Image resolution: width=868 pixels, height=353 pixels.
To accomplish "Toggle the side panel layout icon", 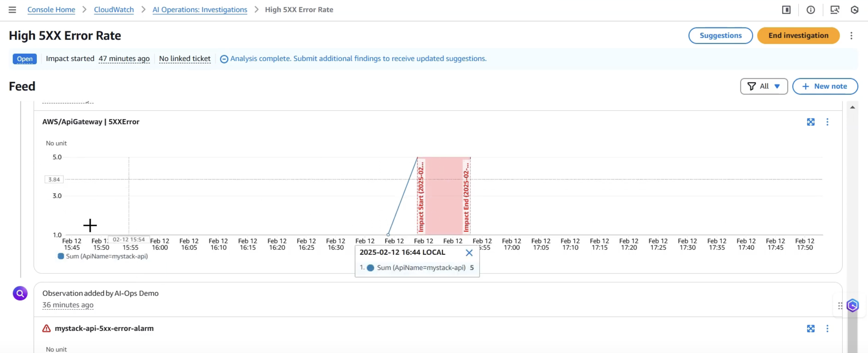I will (786, 10).
